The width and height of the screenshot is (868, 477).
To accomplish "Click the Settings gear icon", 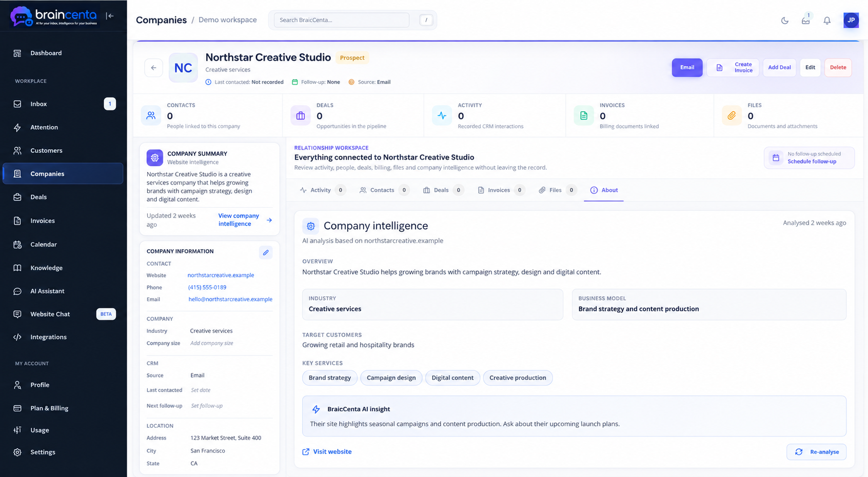I will pyautogui.click(x=17, y=452).
